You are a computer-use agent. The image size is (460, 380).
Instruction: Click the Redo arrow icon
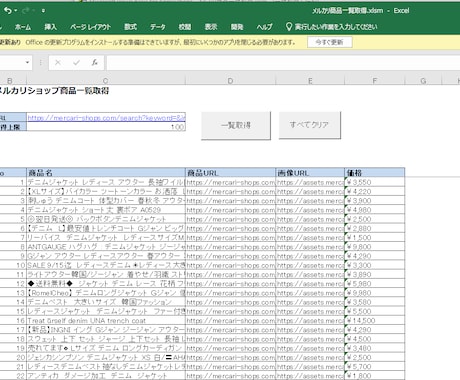click(x=26, y=11)
